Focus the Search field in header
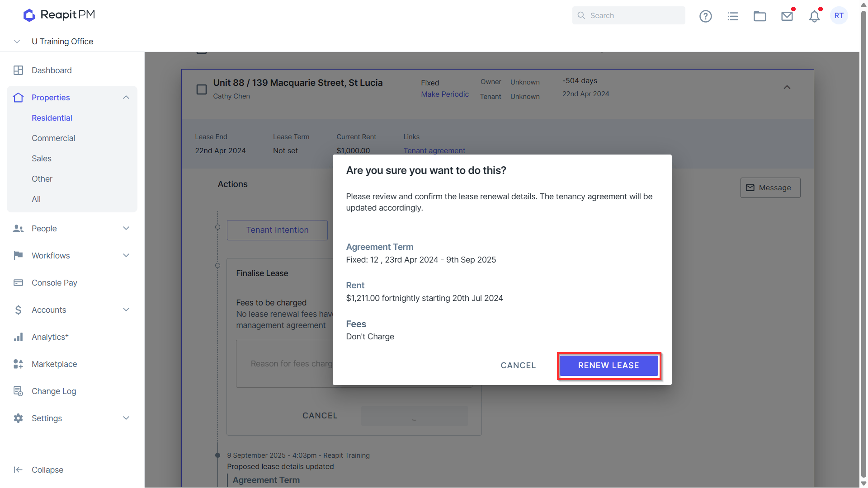This screenshot has width=868, height=488. pos(628,15)
